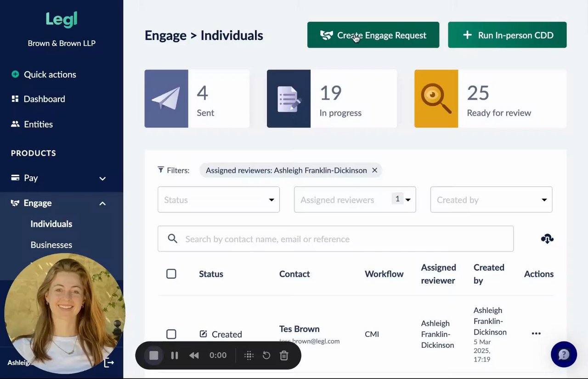Click the paper plane Sent icon
Screen dimensions: 588x379
pyautogui.click(x=166, y=99)
